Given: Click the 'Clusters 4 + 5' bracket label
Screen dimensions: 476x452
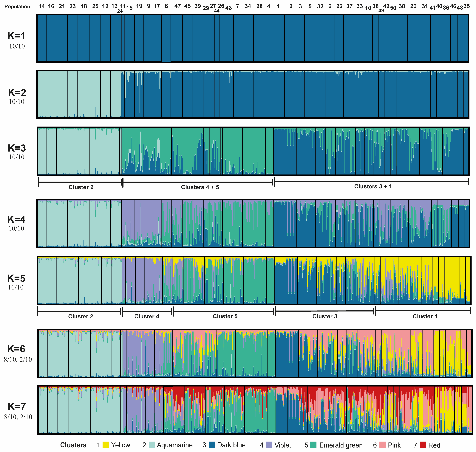Looking at the screenshot, I should (x=200, y=187).
